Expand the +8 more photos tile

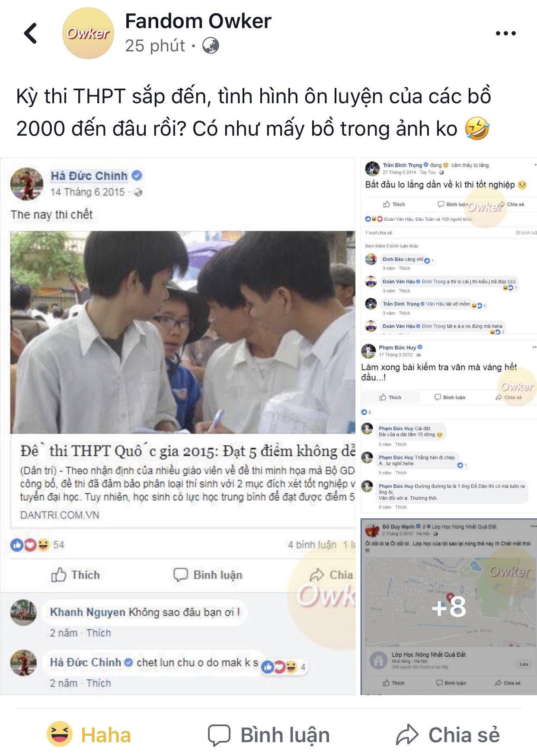tap(449, 607)
